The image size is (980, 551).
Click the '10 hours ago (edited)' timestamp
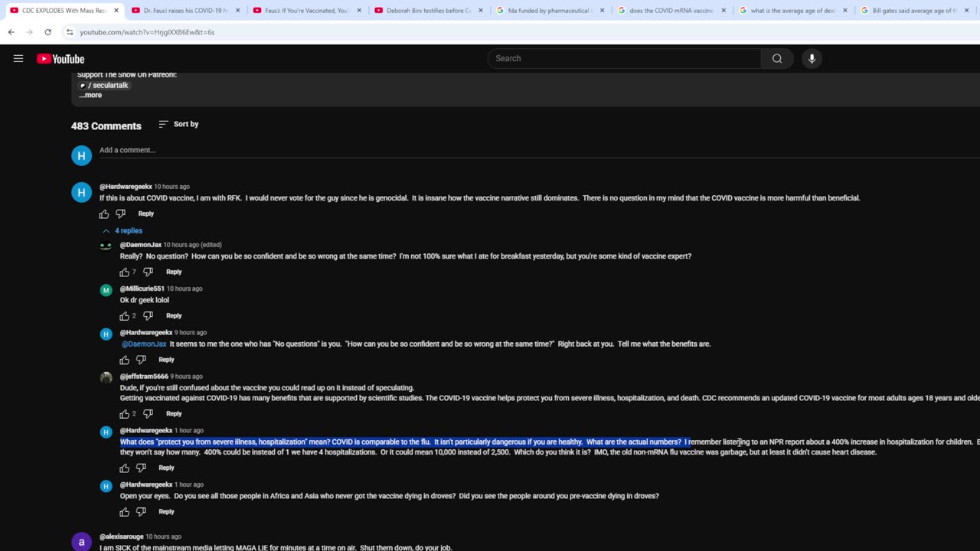coord(192,246)
